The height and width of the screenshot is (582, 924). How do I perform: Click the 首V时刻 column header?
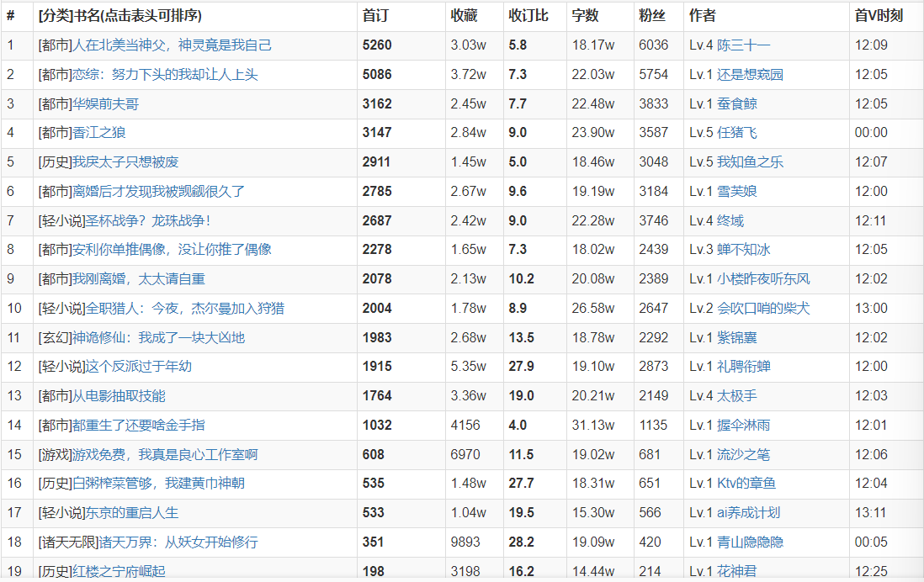[879, 16]
